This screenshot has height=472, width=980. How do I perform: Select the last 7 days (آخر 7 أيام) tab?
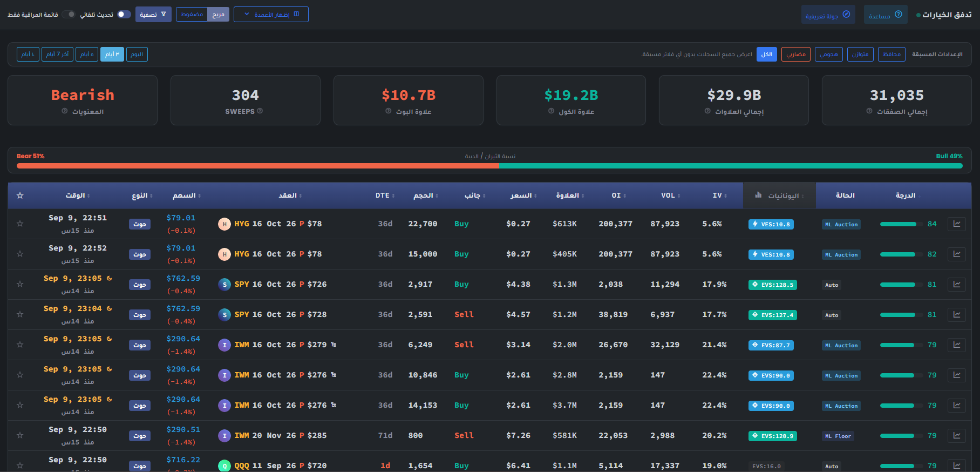tap(57, 55)
